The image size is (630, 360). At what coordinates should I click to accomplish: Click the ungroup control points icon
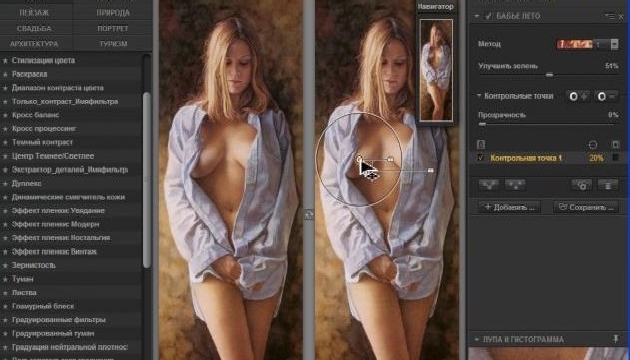coord(515,185)
